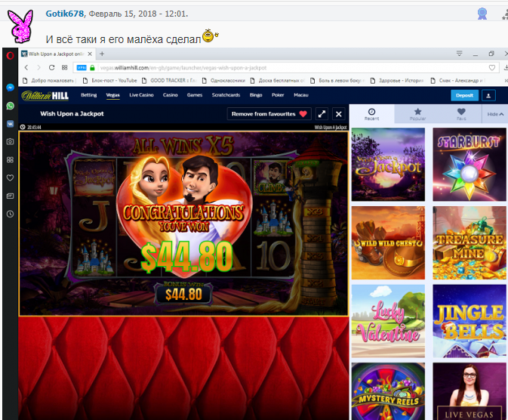
Task: Switch to the Favs games tab
Action: point(461,114)
